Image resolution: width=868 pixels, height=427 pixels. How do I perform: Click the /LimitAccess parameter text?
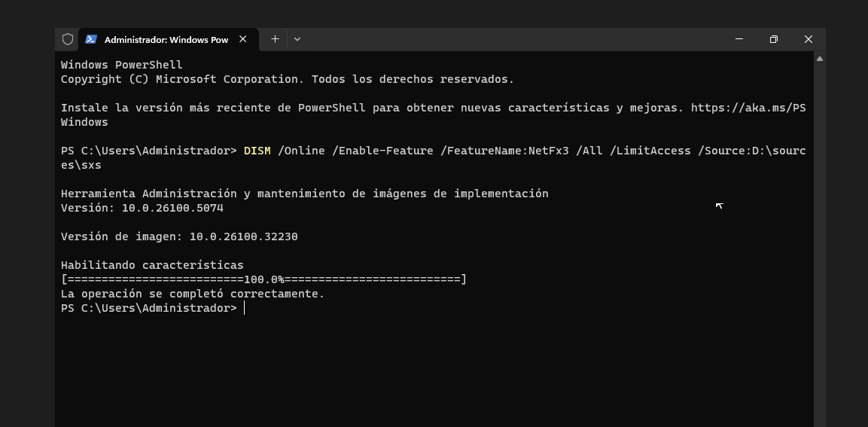(x=650, y=151)
